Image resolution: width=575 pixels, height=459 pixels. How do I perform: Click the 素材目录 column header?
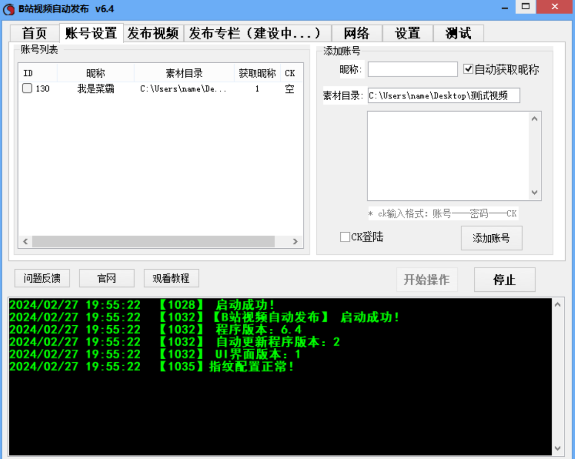pos(184,73)
